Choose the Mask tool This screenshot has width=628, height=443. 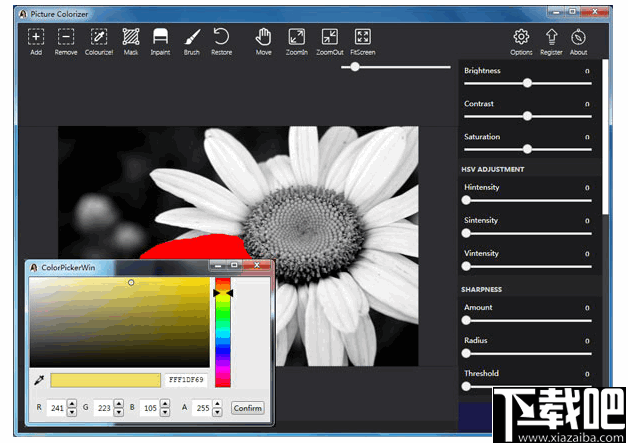pos(131,42)
